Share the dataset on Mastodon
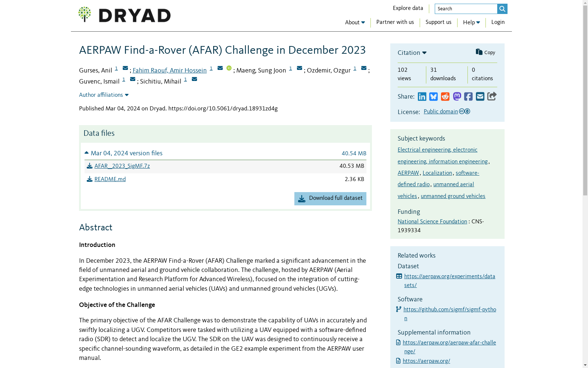The height and width of the screenshot is (368, 588). [457, 96]
